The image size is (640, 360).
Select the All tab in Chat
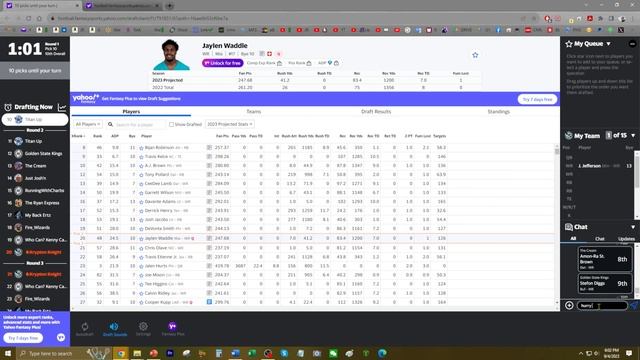tap(573, 238)
